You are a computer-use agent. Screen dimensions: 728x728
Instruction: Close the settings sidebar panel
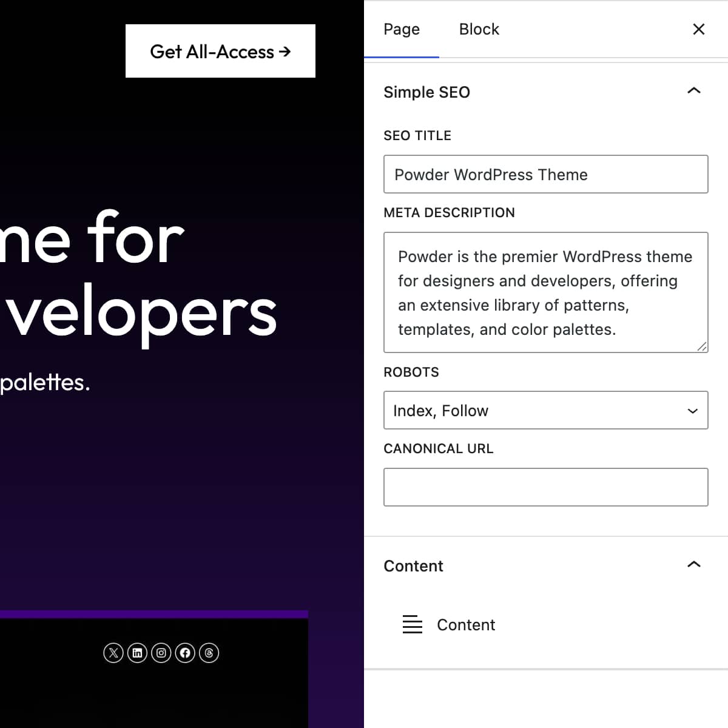click(699, 29)
